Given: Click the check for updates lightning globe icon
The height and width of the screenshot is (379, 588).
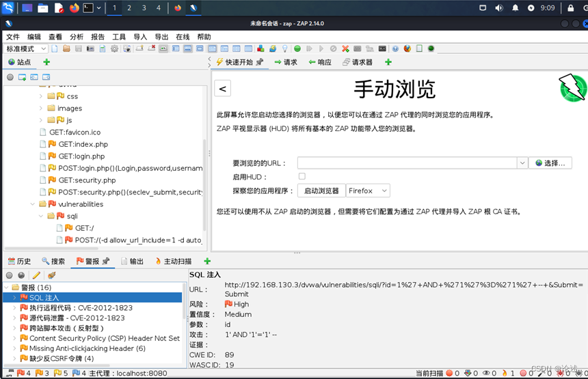Looking at the screenshot, I should (273, 48).
